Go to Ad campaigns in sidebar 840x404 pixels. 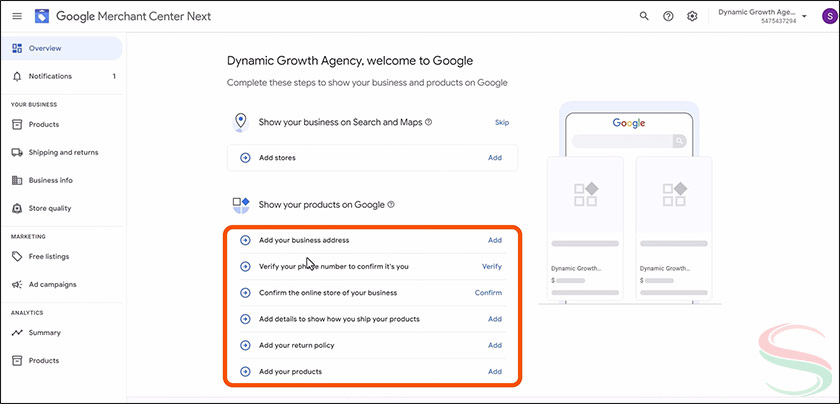tap(52, 284)
